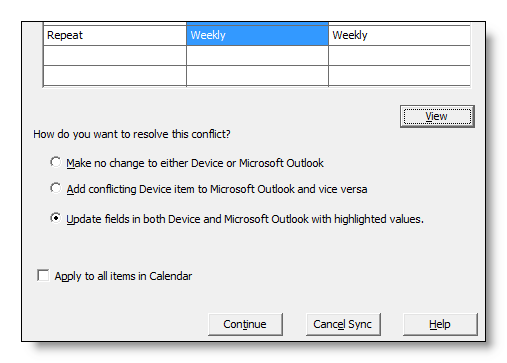Select the unhighlighted Weekly cell
The image size is (507, 363).
tap(399, 35)
